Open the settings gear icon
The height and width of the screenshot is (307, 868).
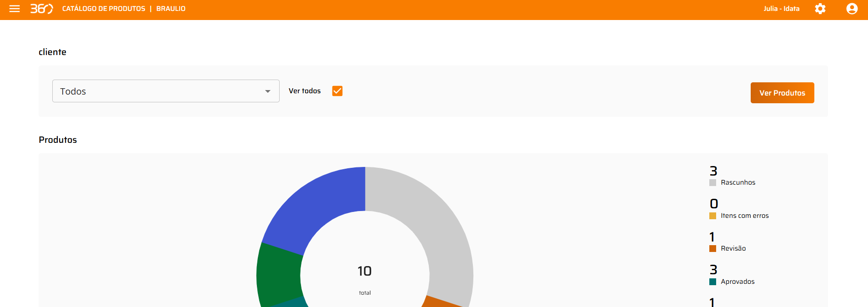pyautogui.click(x=820, y=9)
